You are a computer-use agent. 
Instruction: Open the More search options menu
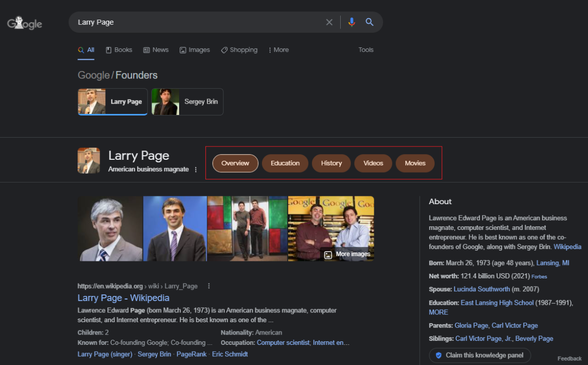click(279, 50)
